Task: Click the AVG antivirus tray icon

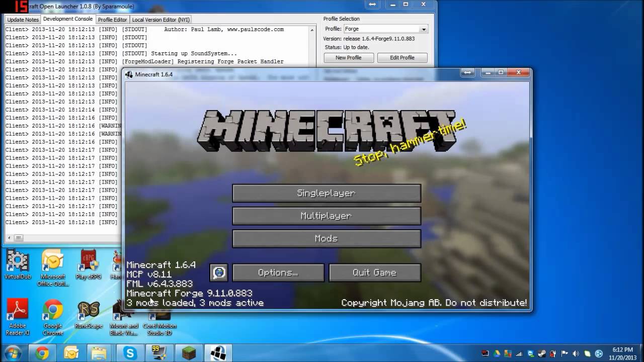Action: point(507,353)
